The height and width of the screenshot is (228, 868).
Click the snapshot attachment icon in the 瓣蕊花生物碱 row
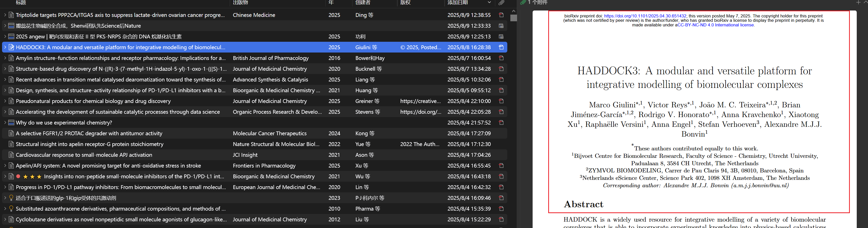pyautogui.click(x=501, y=26)
